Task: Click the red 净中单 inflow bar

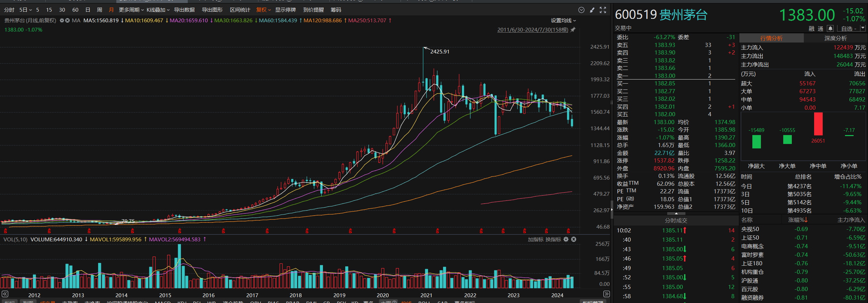Action: click(x=818, y=124)
